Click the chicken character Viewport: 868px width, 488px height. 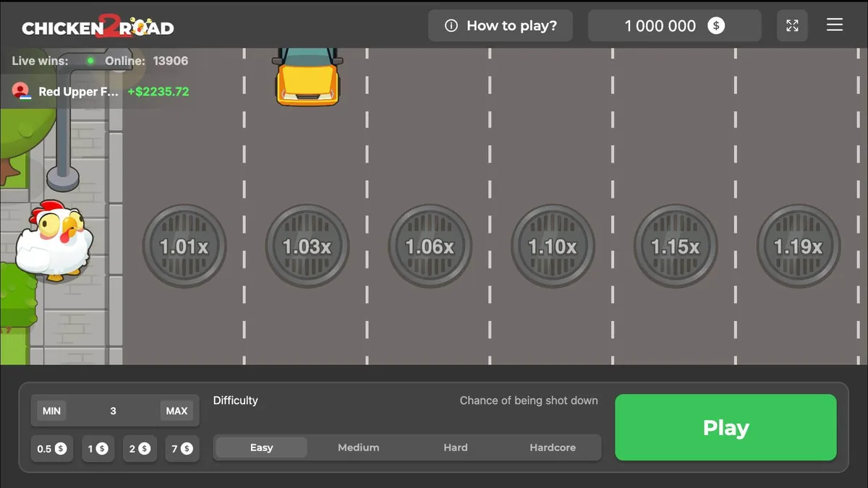click(55, 241)
